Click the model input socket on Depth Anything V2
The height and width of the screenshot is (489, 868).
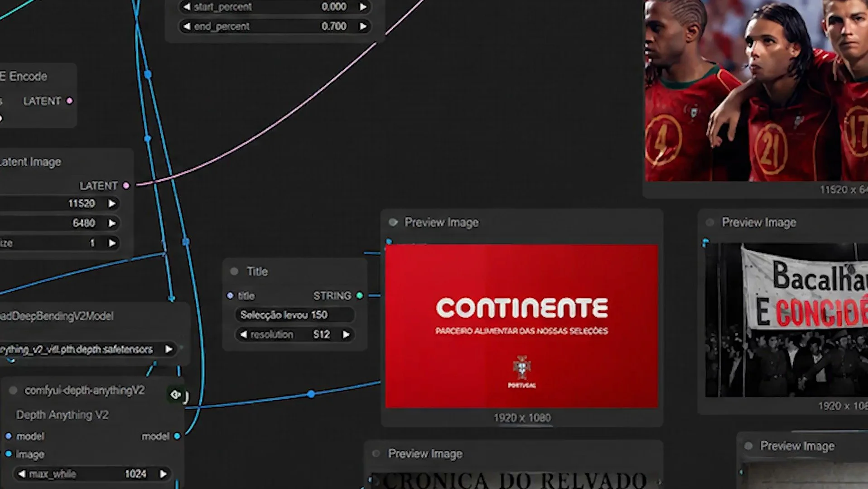click(x=9, y=436)
